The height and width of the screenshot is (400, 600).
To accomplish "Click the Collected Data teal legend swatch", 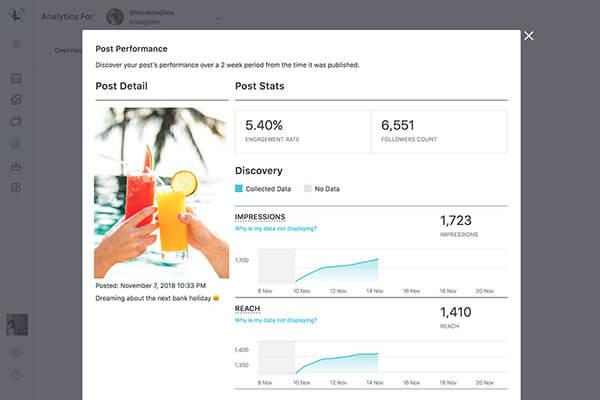I will point(239,188).
